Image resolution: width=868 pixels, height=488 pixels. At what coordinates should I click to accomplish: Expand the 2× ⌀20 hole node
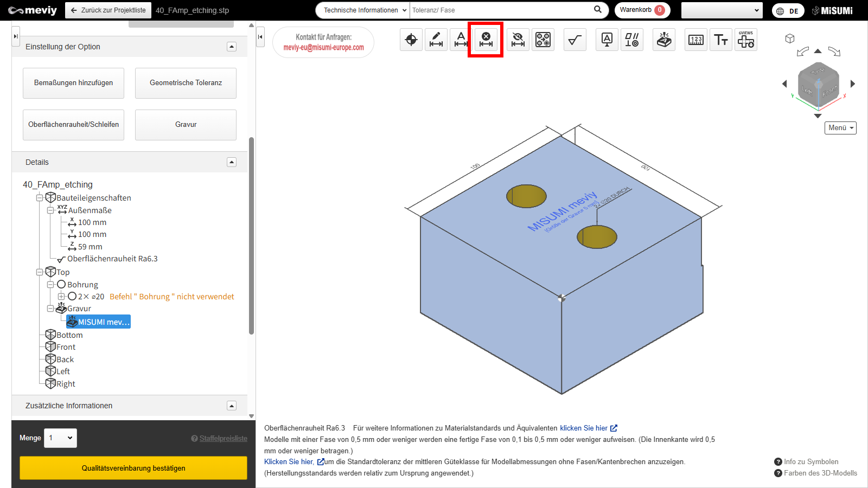[x=61, y=297]
